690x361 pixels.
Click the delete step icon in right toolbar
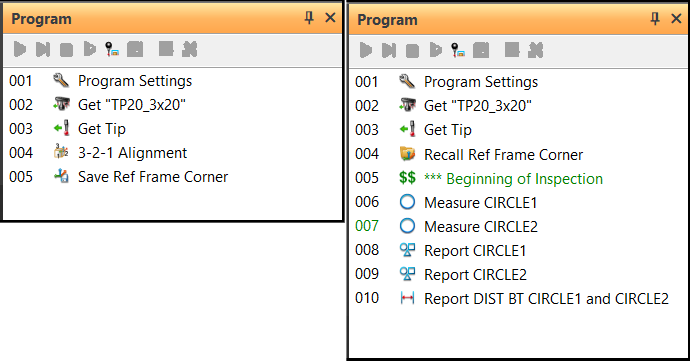coord(536,50)
